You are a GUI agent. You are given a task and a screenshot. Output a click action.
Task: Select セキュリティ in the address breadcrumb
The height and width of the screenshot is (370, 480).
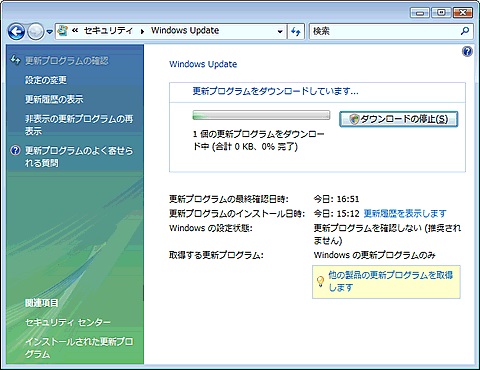108,31
